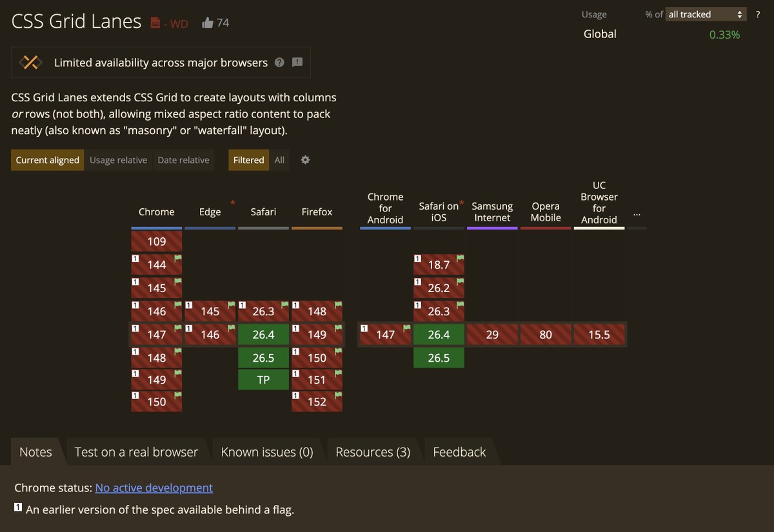
Task: Click the Safari TP cell
Action: [264, 380]
